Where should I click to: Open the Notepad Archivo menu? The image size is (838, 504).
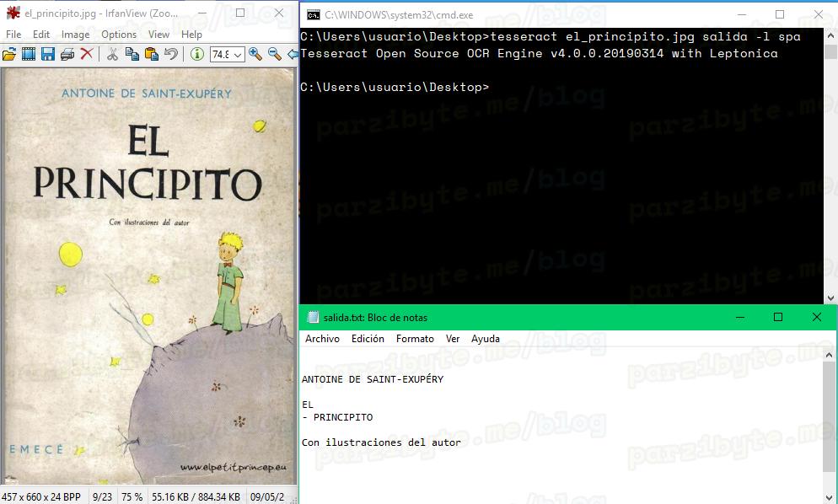tap(322, 339)
